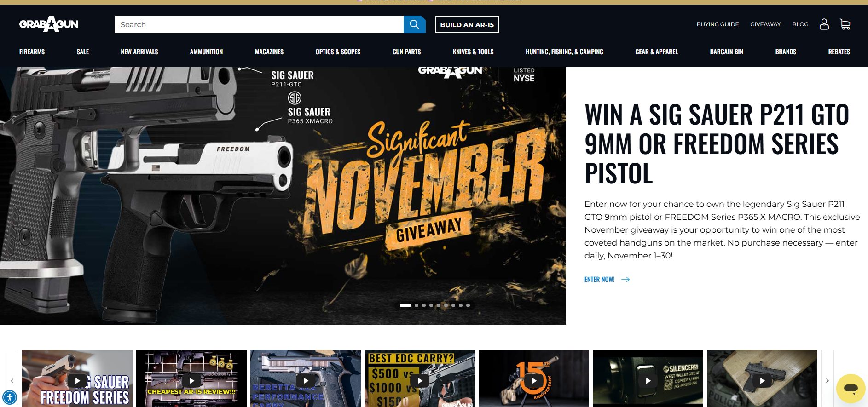868x407 pixels.
Task: Show previous videos with left chevron
Action: point(12,380)
